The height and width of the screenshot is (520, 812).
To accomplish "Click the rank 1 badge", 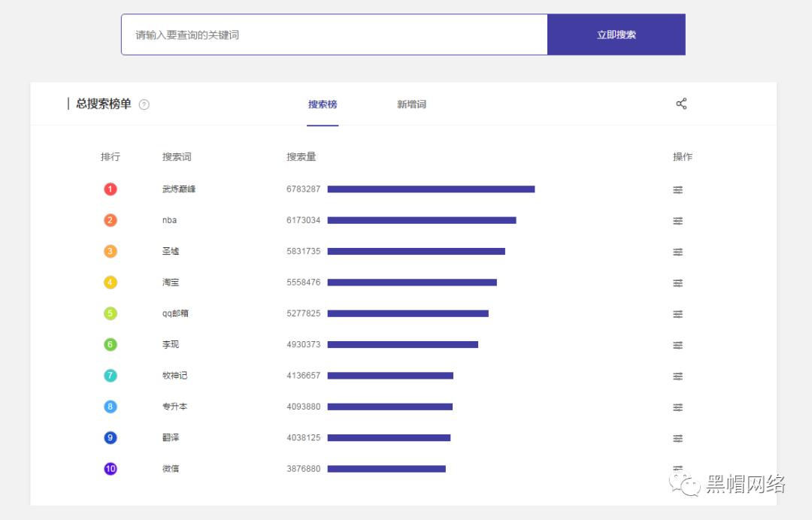I will 111,189.
